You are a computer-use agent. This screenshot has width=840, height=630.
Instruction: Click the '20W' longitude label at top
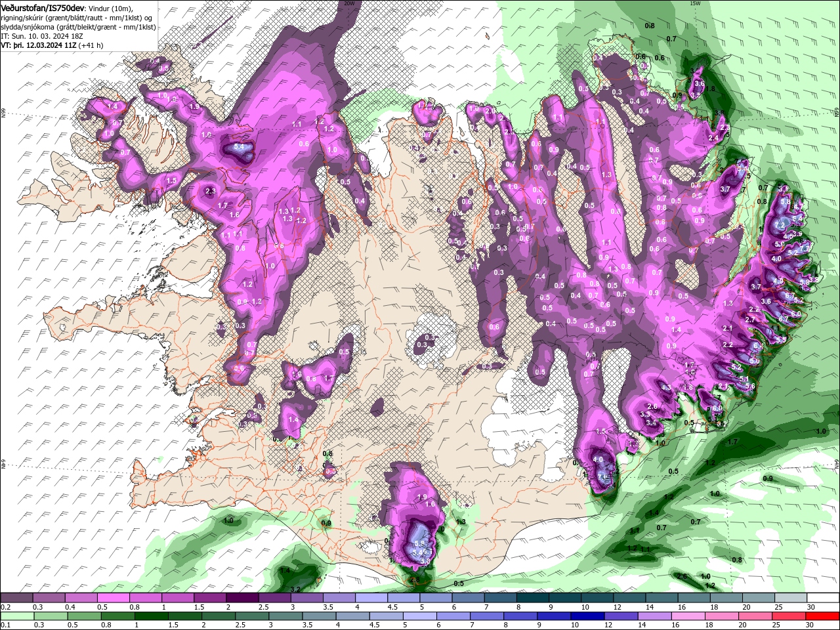(349, 3)
